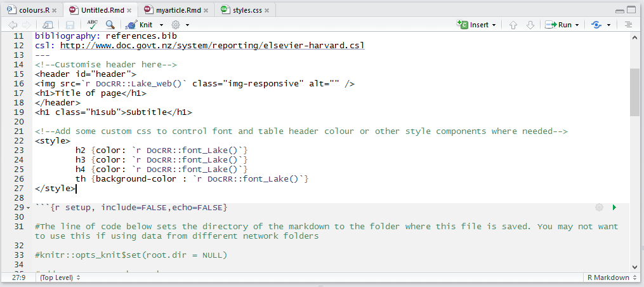Viewport: 644px width, 287px height.
Task: Close the styles.css tab
Action: point(266,10)
